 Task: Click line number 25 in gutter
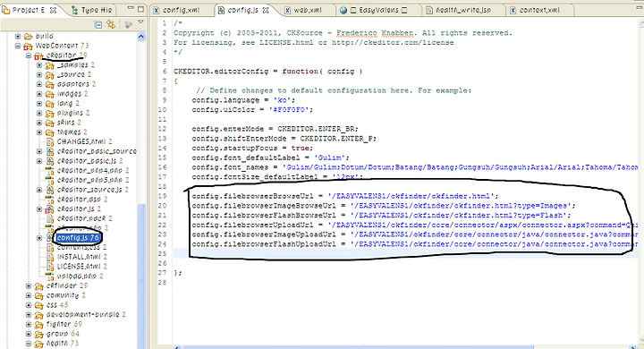[x=162, y=253]
